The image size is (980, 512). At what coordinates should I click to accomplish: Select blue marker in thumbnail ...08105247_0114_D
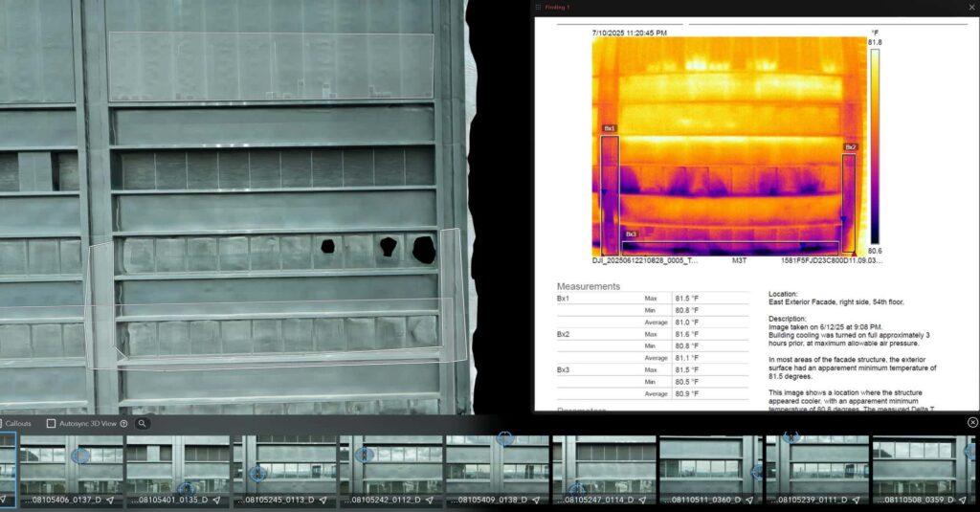click(x=577, y=489)
